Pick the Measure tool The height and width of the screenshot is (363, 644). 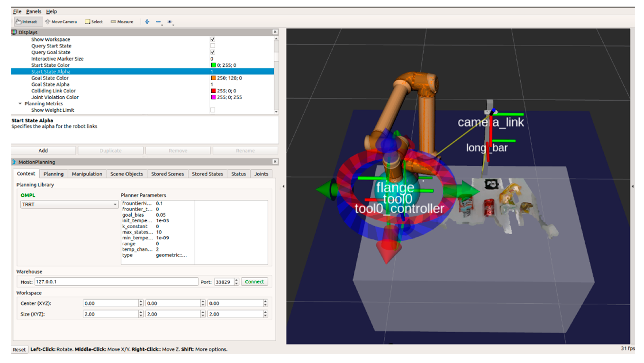pyautogui.click(x=122, y=22)
